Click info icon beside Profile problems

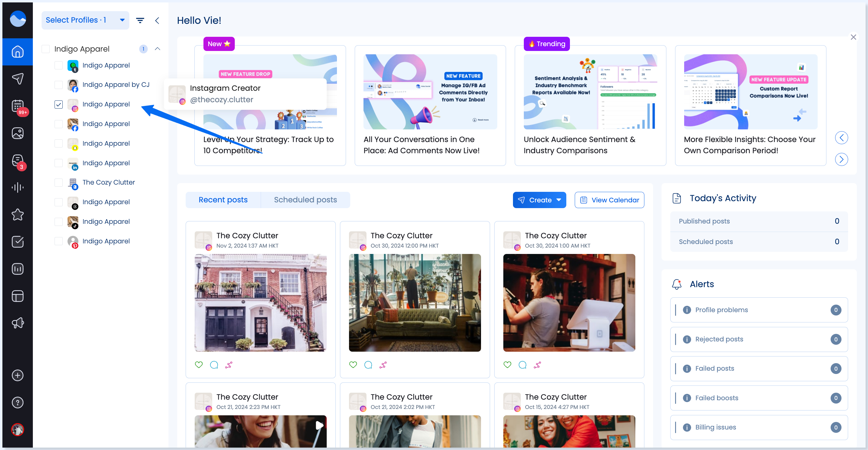(687, 310)
